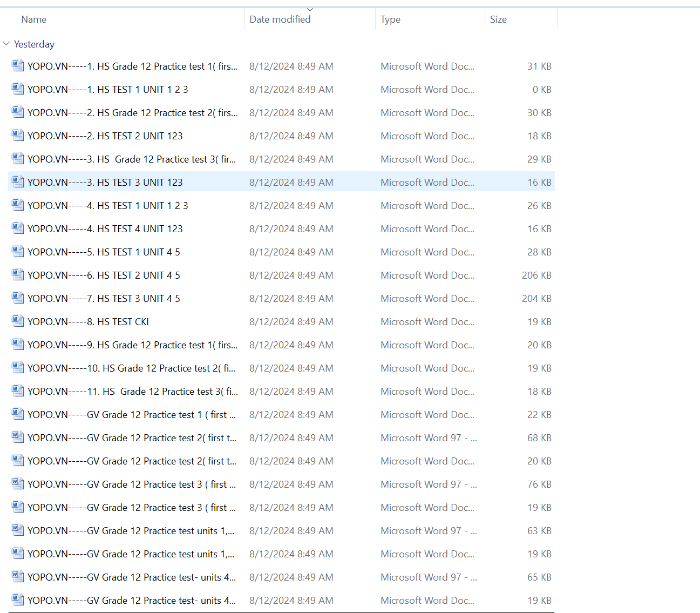Click Word icon beside '2. HS TEST 2 UNIT 123'
The image size is (700, 613).
point(18,136)
